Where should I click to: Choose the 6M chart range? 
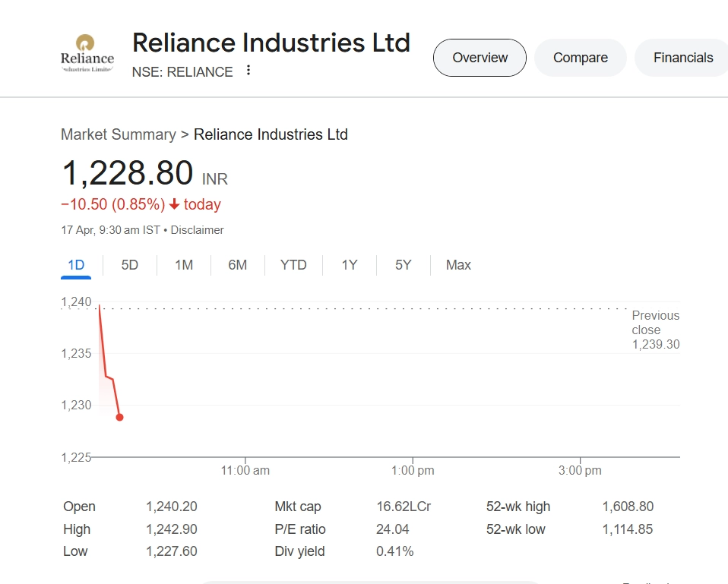(238, 265)
